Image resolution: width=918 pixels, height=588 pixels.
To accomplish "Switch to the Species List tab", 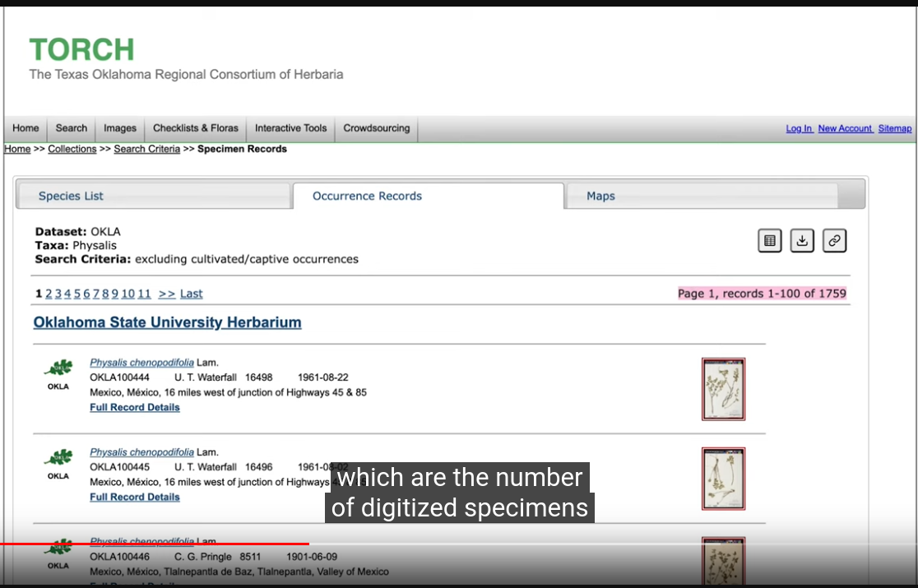I will tap(155, 196).
